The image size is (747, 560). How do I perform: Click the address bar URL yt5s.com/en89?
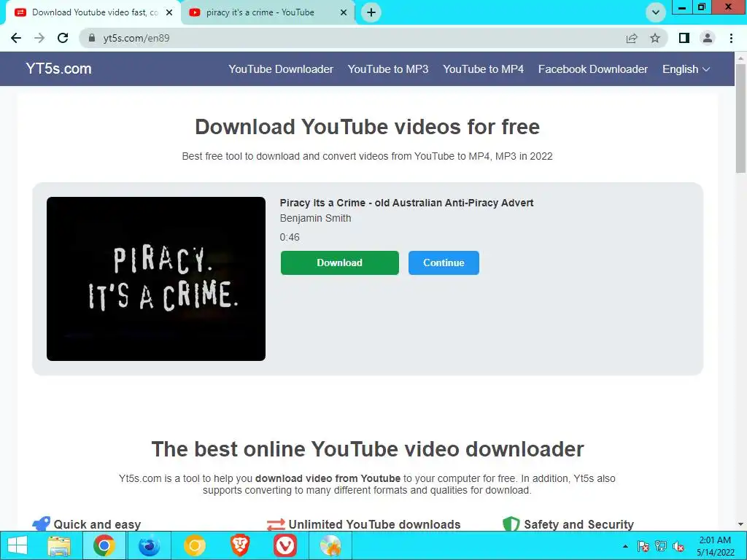point(136,38)
